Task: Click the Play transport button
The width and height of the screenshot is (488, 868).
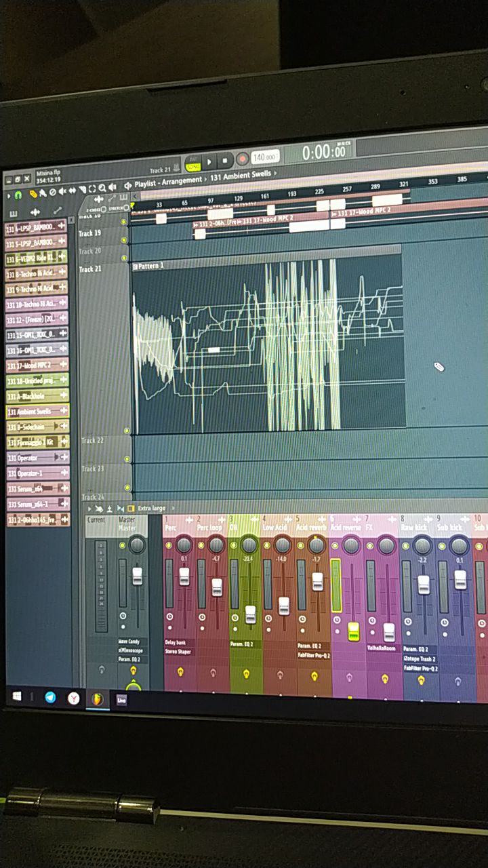Action: 209,162
